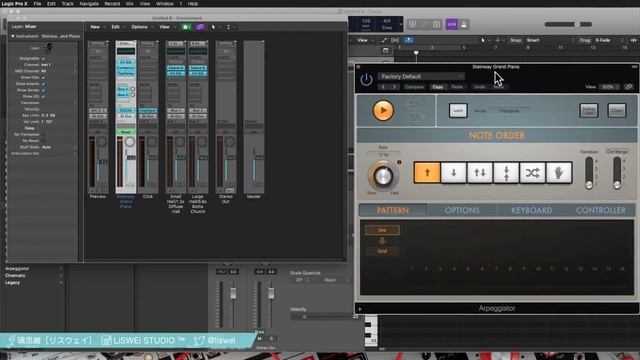Open the plugin View size dropdown

coord(608,87)
